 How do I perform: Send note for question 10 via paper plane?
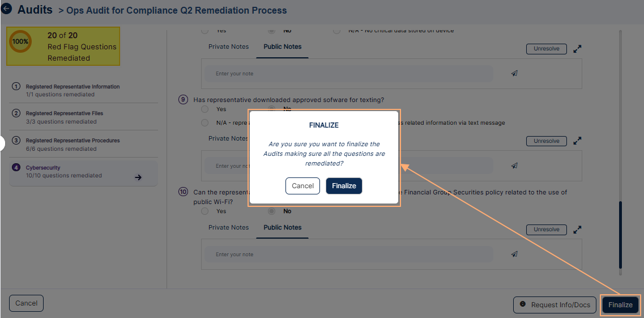coord(514,254)
